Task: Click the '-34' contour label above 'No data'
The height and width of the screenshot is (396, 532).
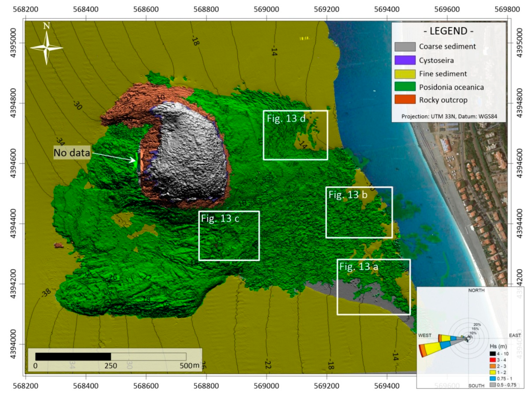Action: pos(60,142)
